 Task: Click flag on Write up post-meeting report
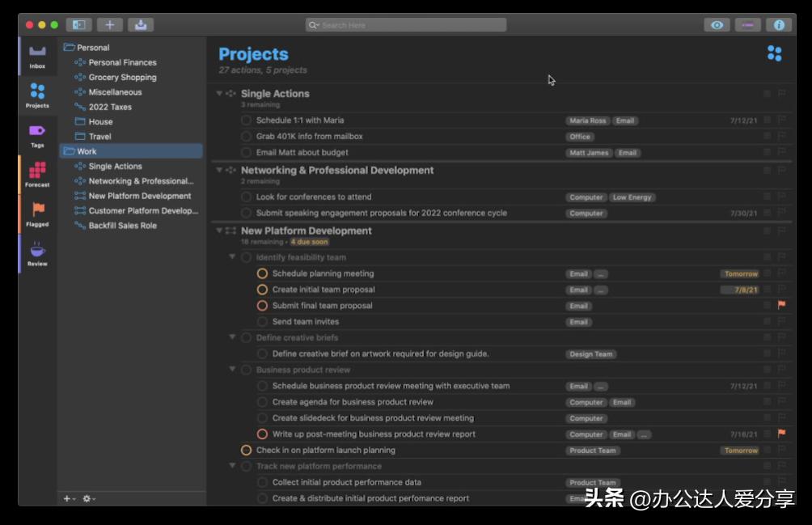(781, 434)
